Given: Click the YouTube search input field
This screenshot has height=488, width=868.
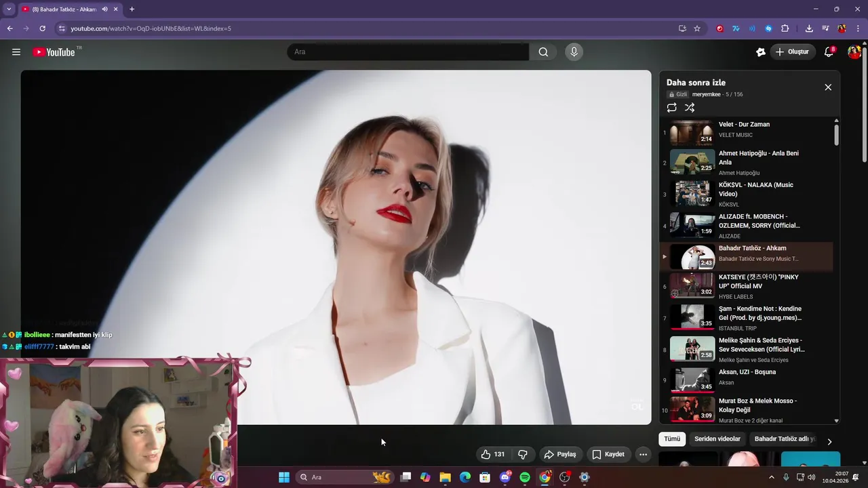Looking at the screenshot, I should point(408,52).
